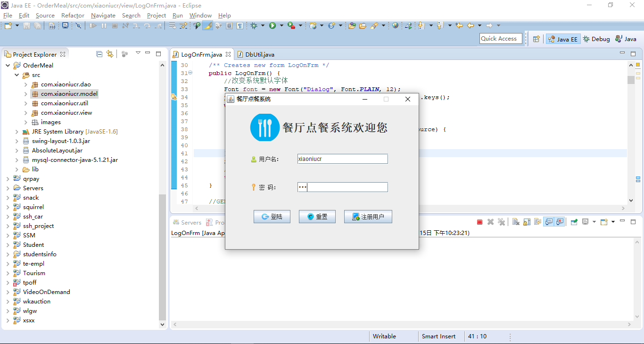The width and height of the screenshot is (644, 344).
Task: Click the green Run button in toolbar
Action: [272, 25]
